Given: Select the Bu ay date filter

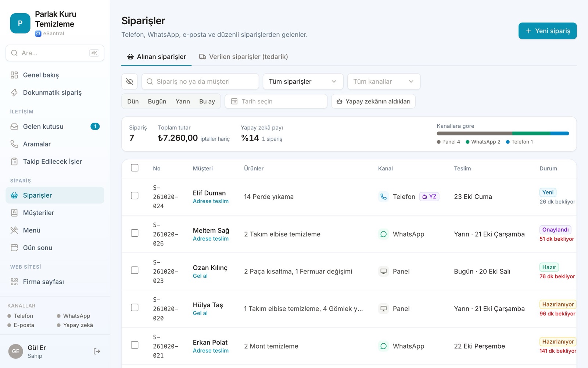Looking at the screenshot, I should (x=207, y=101).
